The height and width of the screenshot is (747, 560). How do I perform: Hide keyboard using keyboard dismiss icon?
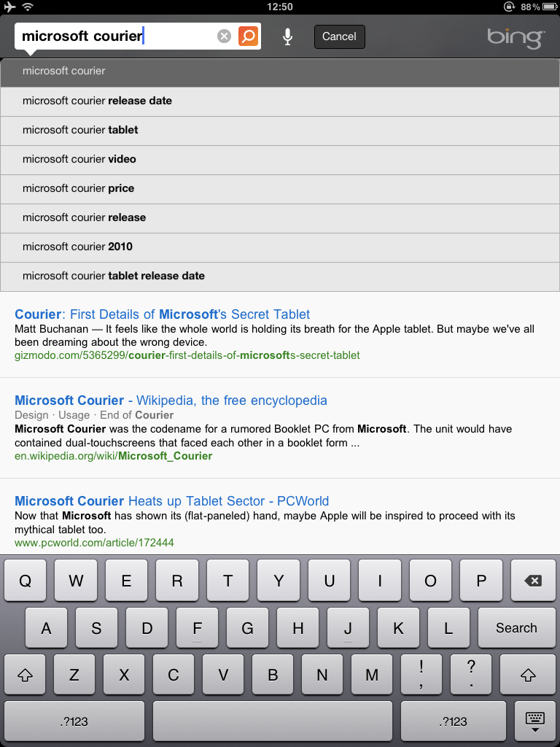click(534, 721)
